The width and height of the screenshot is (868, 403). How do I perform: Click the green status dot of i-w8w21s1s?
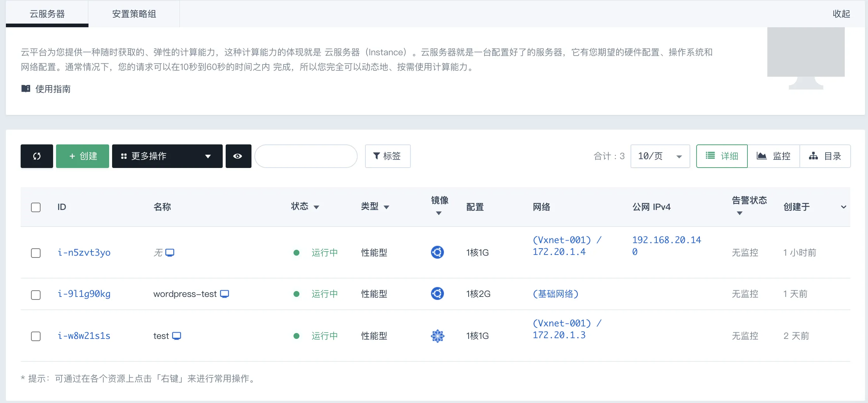296,336
